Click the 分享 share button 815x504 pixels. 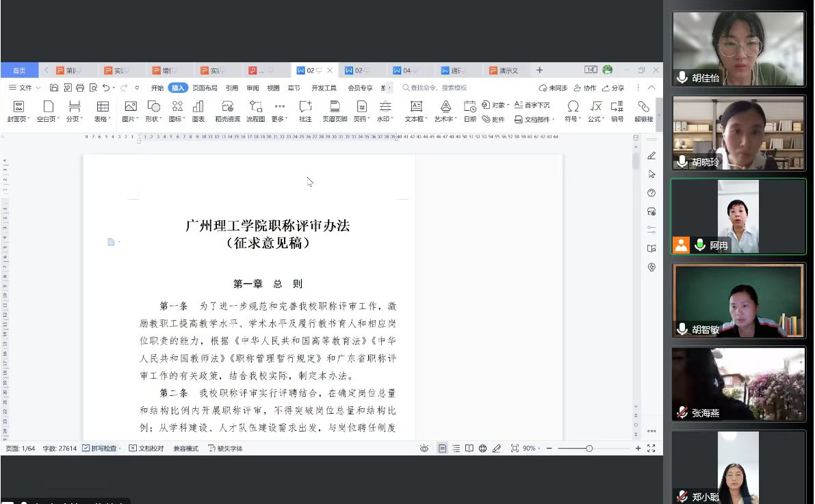click(613, 88)
